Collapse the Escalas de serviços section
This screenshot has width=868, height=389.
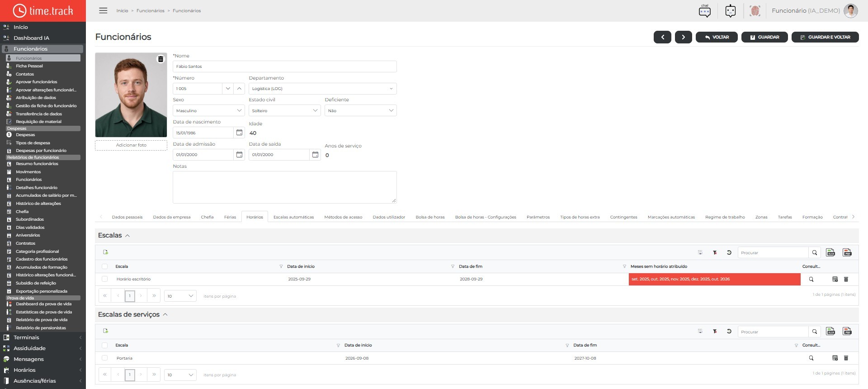165,314
